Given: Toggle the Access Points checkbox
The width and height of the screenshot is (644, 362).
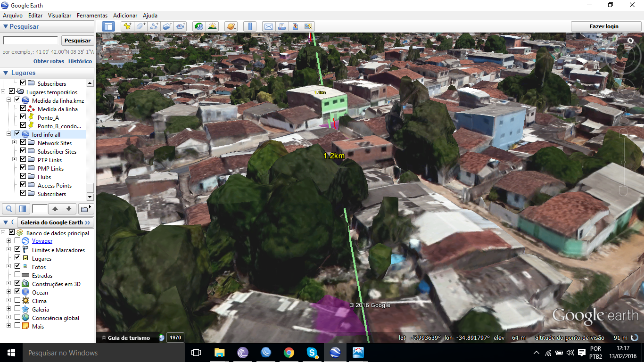Looking at the screenshot, I should tap(23, 185).
